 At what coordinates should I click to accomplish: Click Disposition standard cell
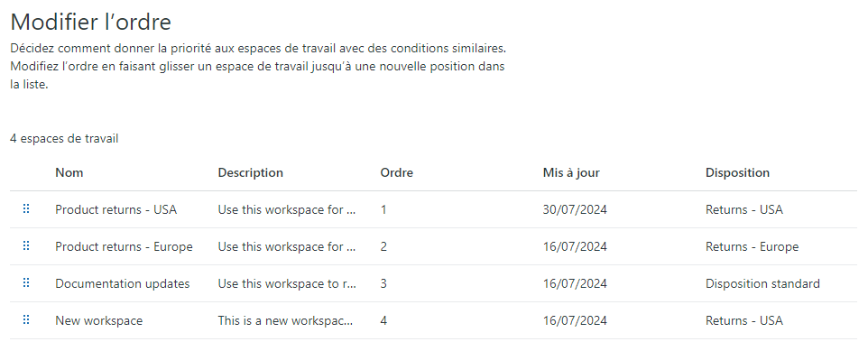tap(762, 284)
